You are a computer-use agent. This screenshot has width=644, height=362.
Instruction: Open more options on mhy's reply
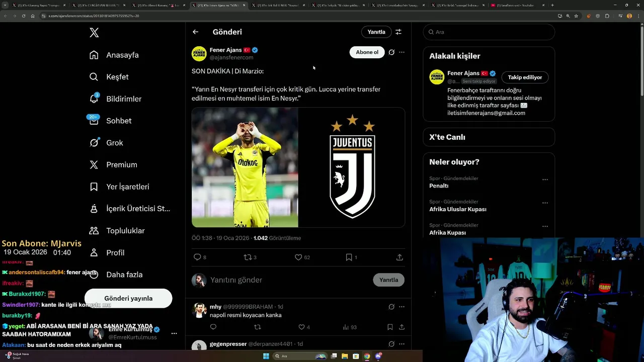coord(401,307)
